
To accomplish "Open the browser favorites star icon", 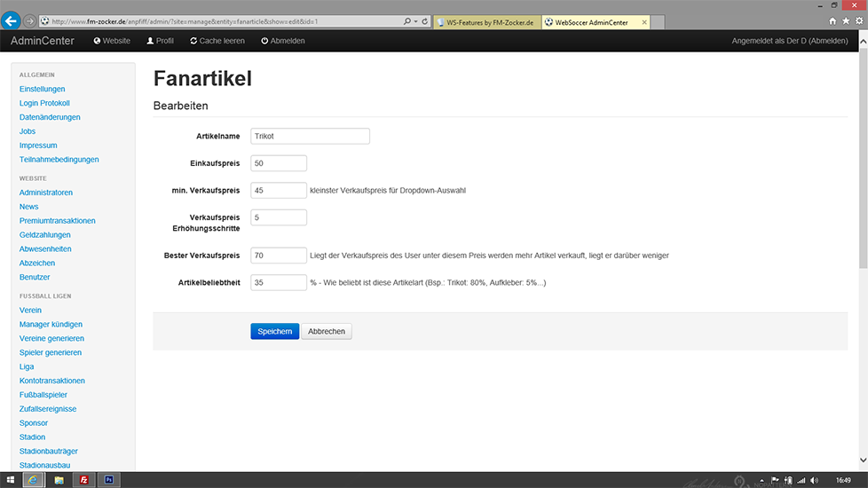I will [x=845, y=20].
